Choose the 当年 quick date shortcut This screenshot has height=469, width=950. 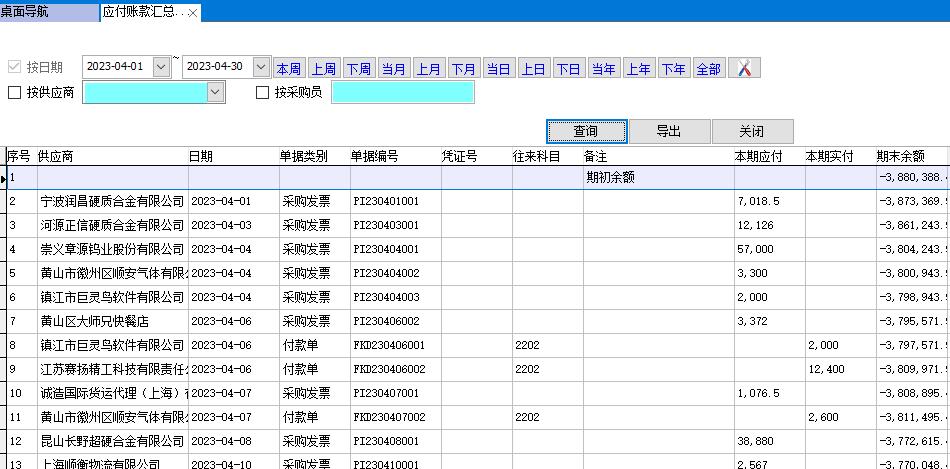[x=603, y=68]
